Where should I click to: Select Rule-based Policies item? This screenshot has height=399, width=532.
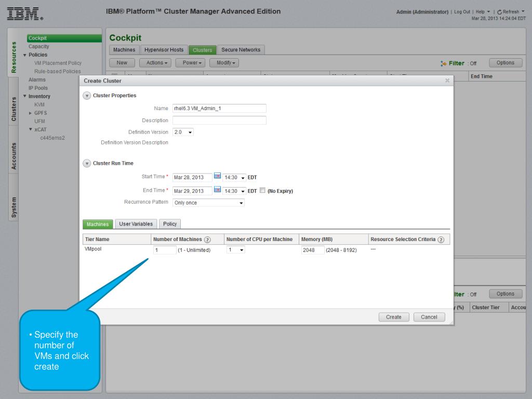pos(57,72)
